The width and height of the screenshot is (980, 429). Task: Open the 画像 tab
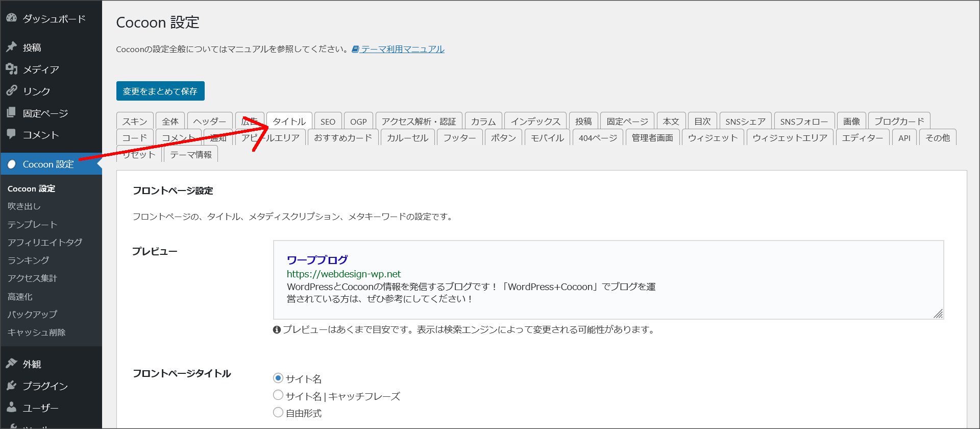[851, 121]
